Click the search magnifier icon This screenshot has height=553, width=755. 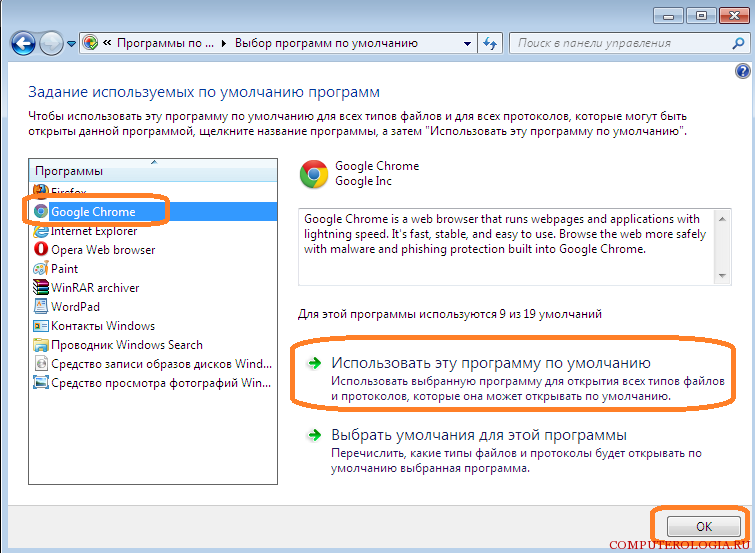pos(738,43)
